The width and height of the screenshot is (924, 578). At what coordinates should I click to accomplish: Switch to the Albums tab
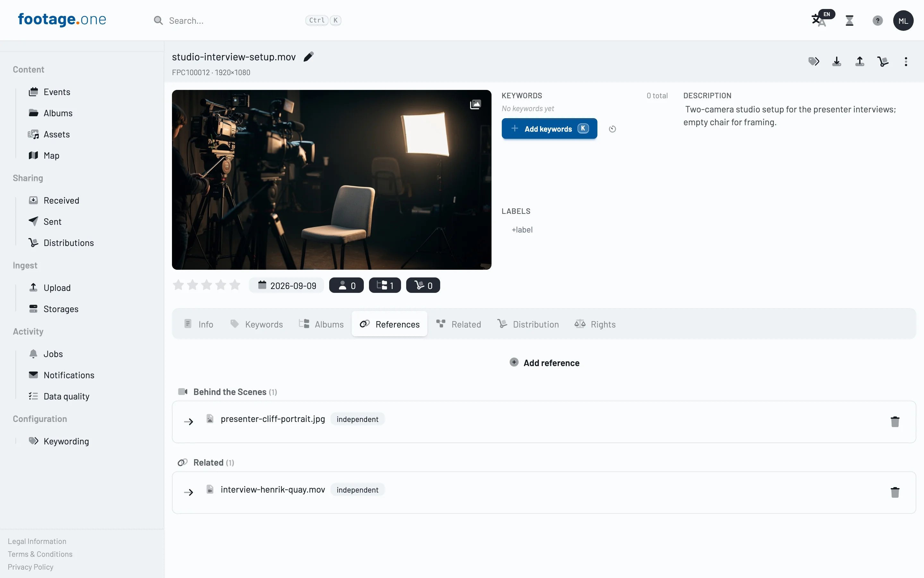[x=321, y=324]
